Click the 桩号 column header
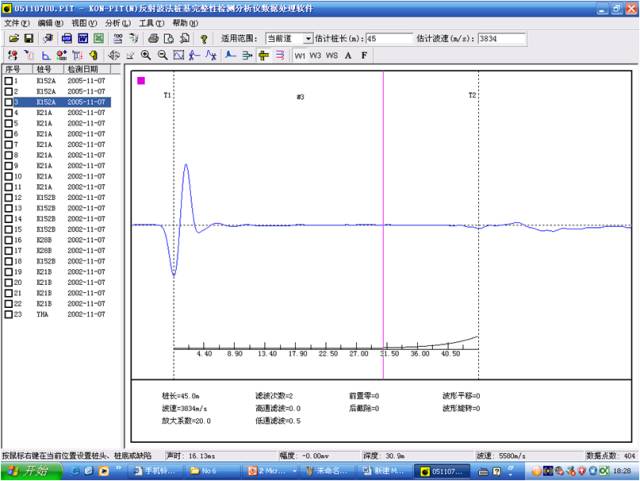Screen dimensions: 640x481 [x=48, y=69]
